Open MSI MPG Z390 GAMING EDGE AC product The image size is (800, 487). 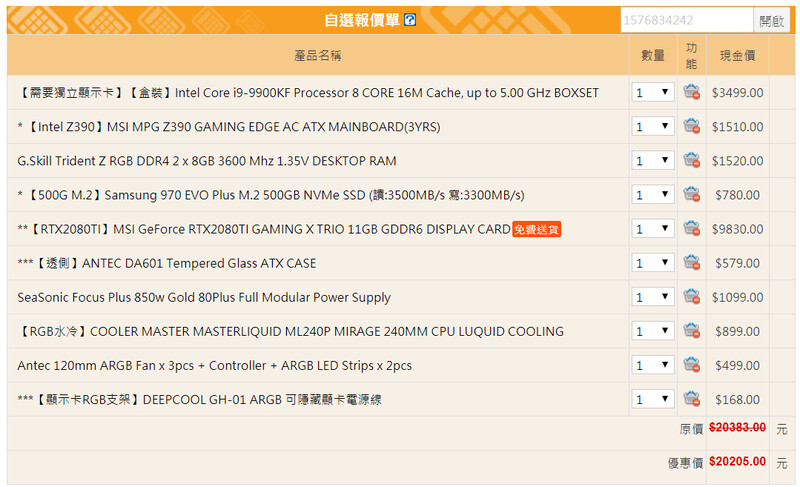point(229,127)
